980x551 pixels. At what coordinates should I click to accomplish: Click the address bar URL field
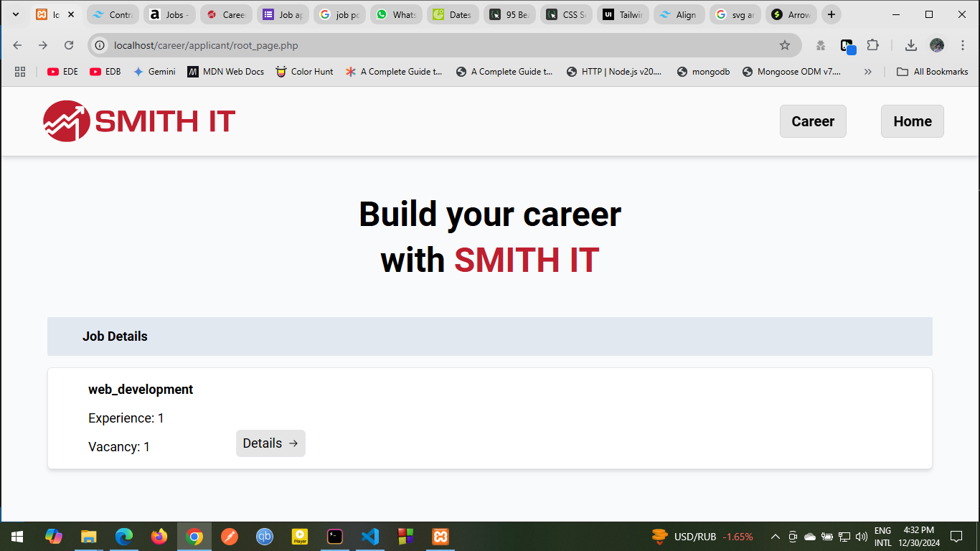[430, 45]
